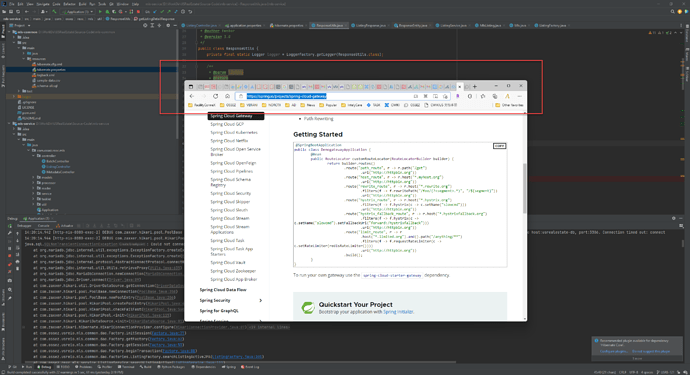Image resolution: width=690 pixels, height=375 pixels.
Task: Navigate back with IntelliJ toolbar left arrow
Action: point(27,11)
